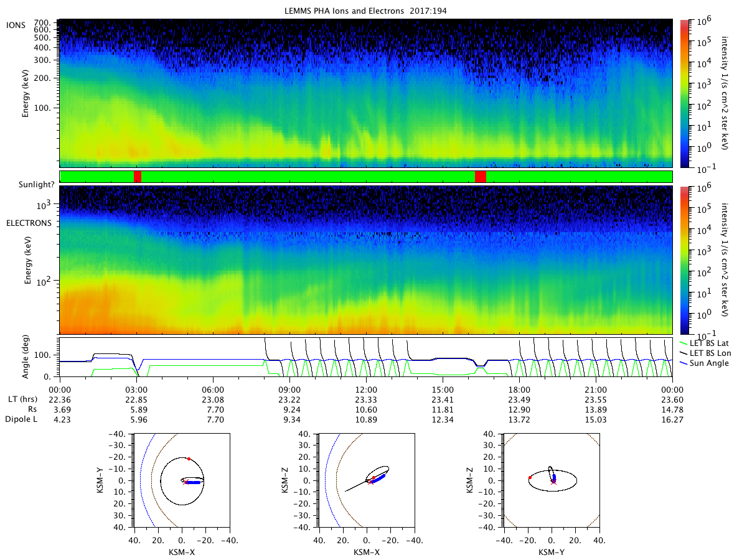Click the KSM-Y axis label of the first orbit plot
Viewport: 747px width, 560px height.
click(100, 480)
